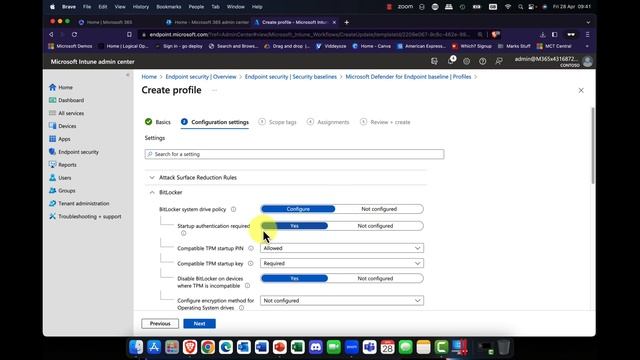Open Tenant administration in the sidebar
This screenshot has width=640, height=360.
(x=79, y=203)
